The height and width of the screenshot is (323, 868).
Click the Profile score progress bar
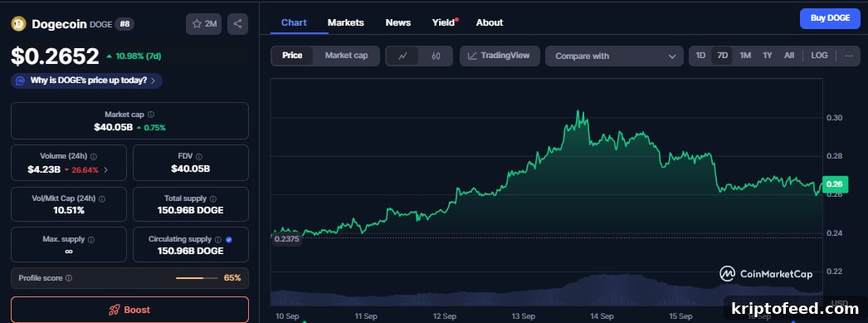pyautogui.click(x=197, y=278)
